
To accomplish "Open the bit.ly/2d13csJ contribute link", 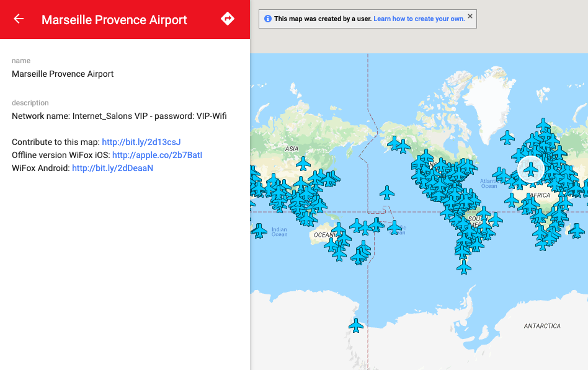I will tap(141, 142).
